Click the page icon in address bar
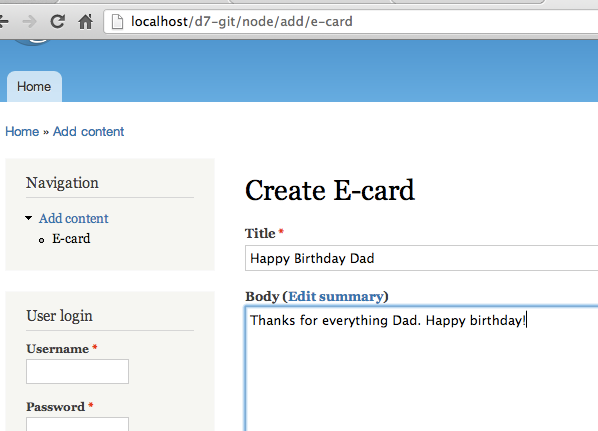This screenshot has width=598, height=431. click(117, 22)
